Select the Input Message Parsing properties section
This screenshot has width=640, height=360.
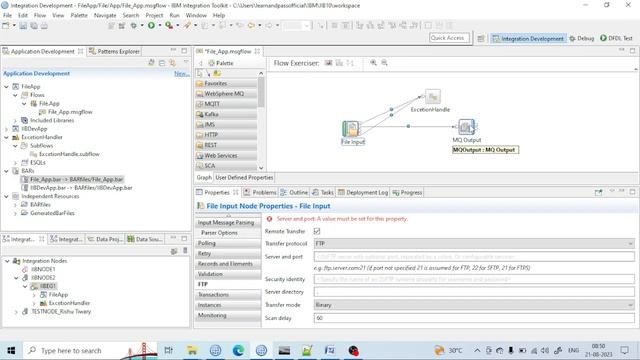pyautogui.click(x=228, y=222)
